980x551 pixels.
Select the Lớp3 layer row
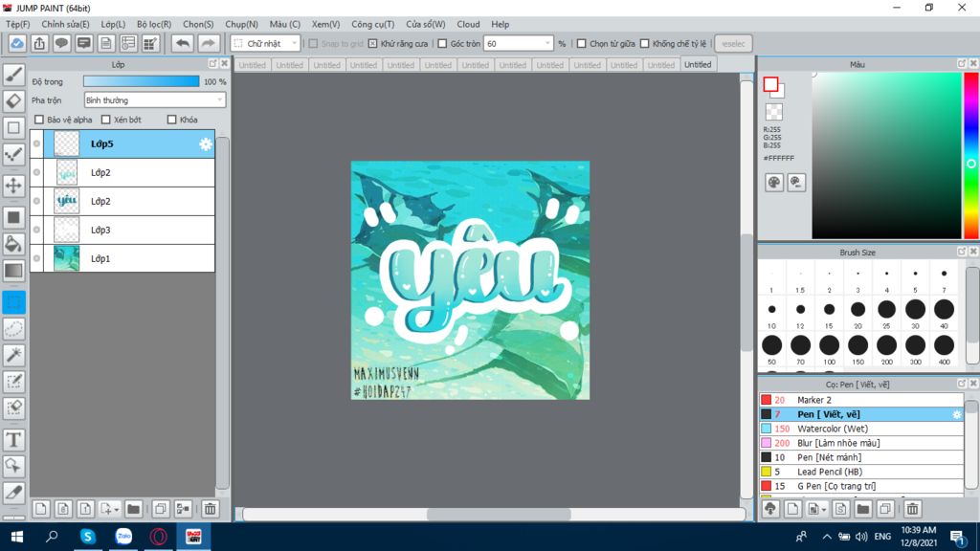[x=122, y=230]
